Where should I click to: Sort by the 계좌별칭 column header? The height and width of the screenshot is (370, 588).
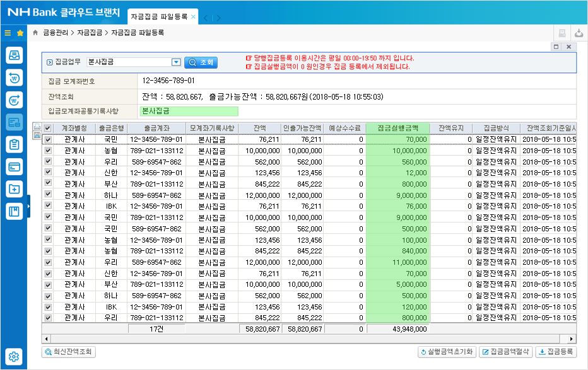point(74,128)
